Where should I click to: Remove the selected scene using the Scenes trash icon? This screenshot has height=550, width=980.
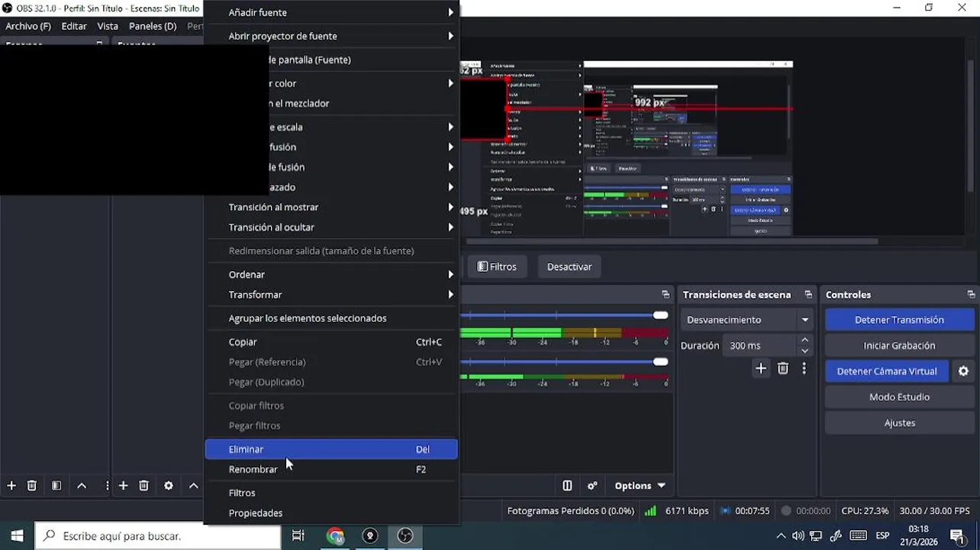(x=32, y=486)
